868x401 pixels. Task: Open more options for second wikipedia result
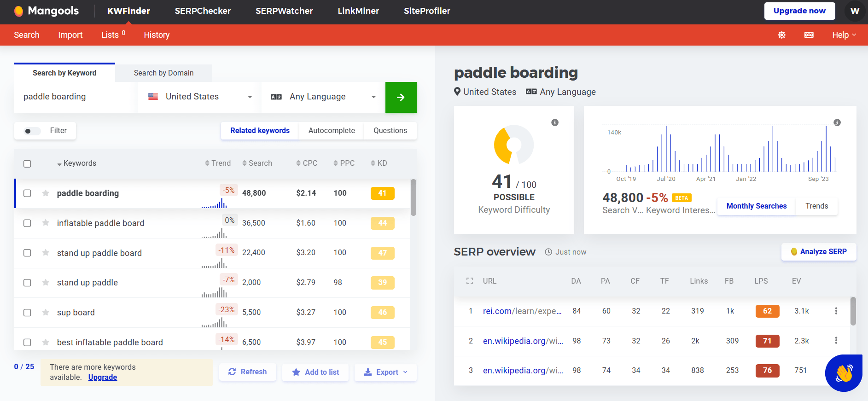(836, 340)
